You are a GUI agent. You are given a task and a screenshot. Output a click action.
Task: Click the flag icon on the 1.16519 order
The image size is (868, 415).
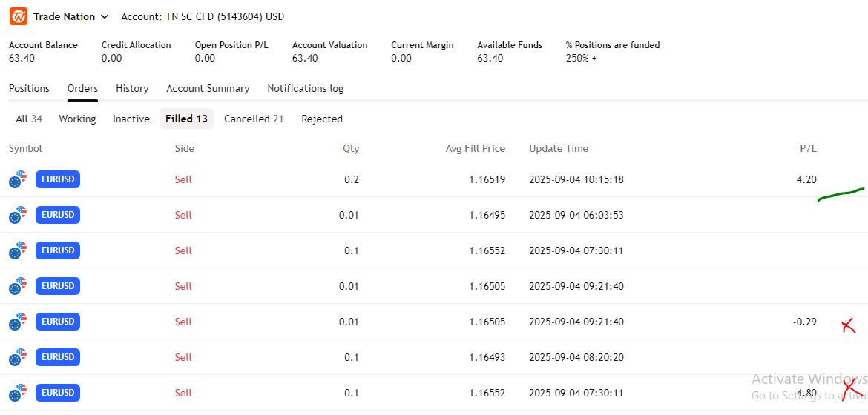pos(18,179)
